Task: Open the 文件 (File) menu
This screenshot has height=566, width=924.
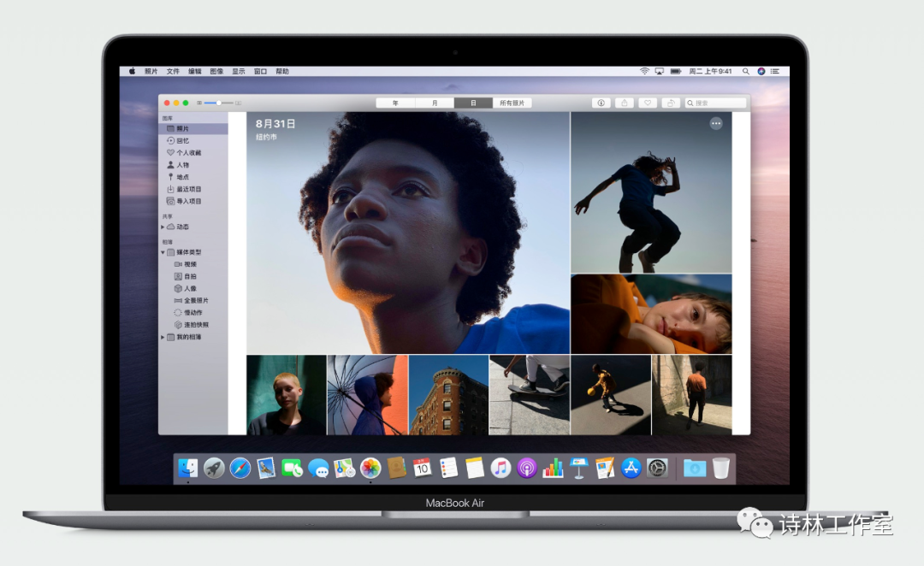Action: [173, 71]
